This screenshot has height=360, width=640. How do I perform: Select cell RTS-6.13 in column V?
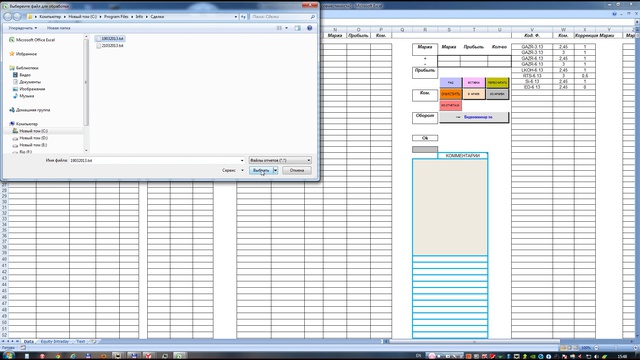[x=532, y=76]
